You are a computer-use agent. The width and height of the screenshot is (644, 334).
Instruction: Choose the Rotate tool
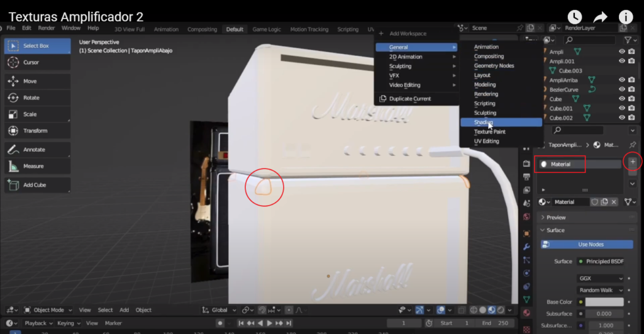point(37,97)
